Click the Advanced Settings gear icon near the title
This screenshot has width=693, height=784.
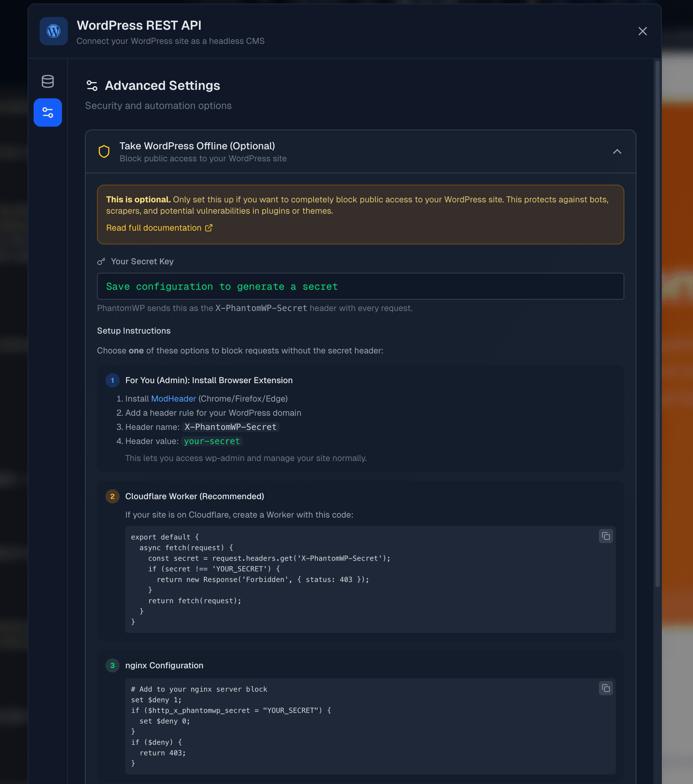pos(92,85)
